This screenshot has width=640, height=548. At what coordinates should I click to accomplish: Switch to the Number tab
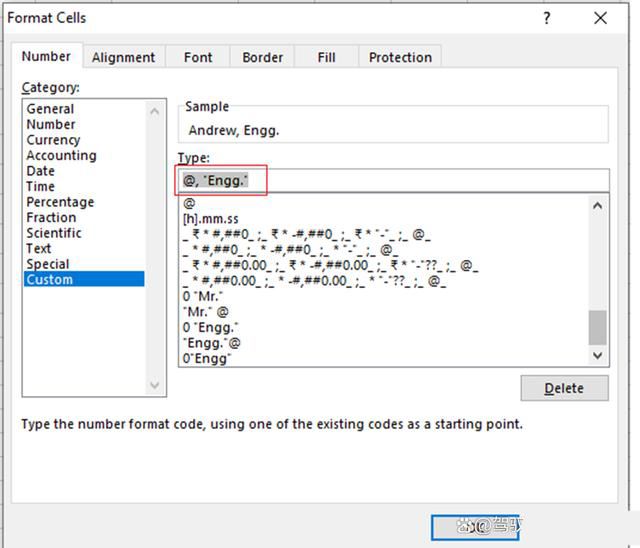point(47,56)
